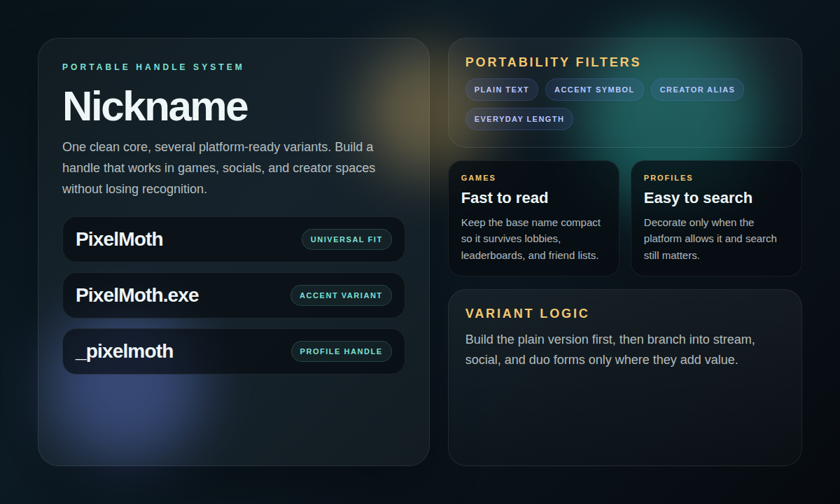
Task: Click the handle description paragraph under Nickname
Action: [x=218, y=167]
